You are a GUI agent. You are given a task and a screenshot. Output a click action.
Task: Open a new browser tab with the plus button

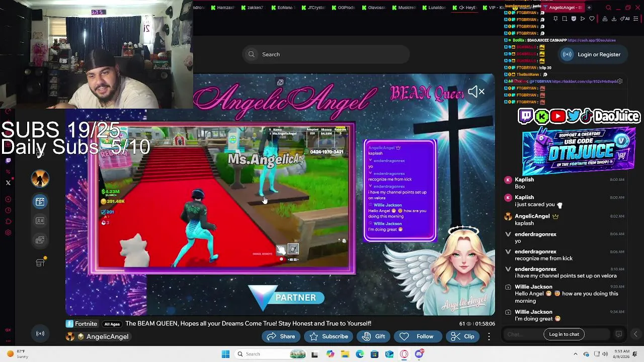point(589,8)
